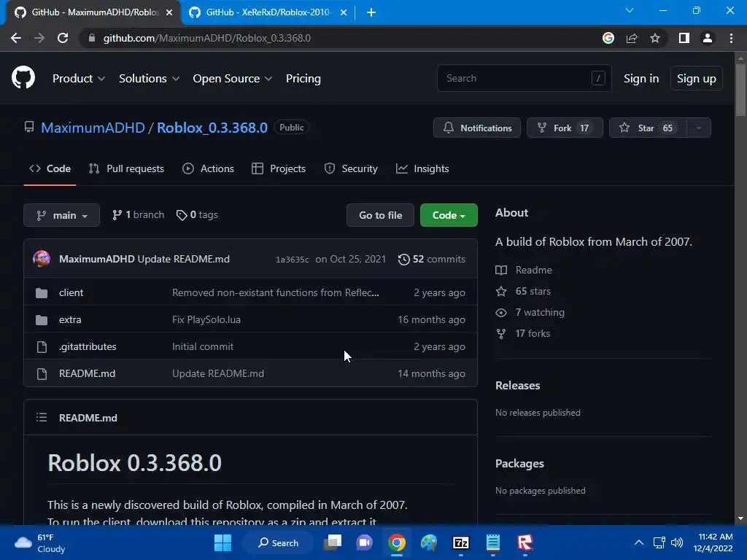Open the extra folder
The width and height of the screenshot is (747, 560).
coord(70,319)
